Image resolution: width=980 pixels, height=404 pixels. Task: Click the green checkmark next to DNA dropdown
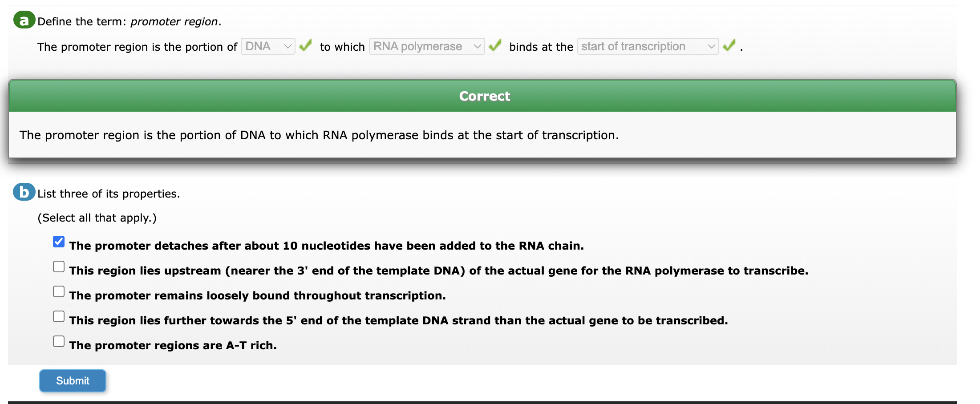[305, 45]
